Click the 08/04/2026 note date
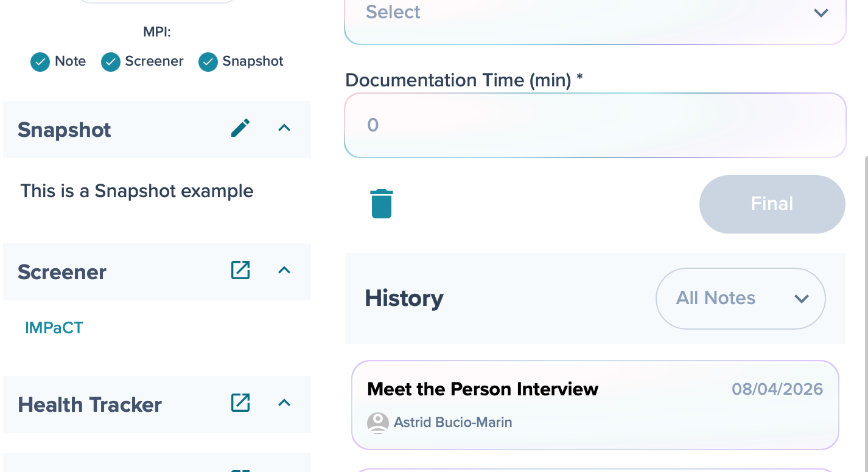Image resolution: width=868 pixels, height=472 pixels. (x=777, y=389)
